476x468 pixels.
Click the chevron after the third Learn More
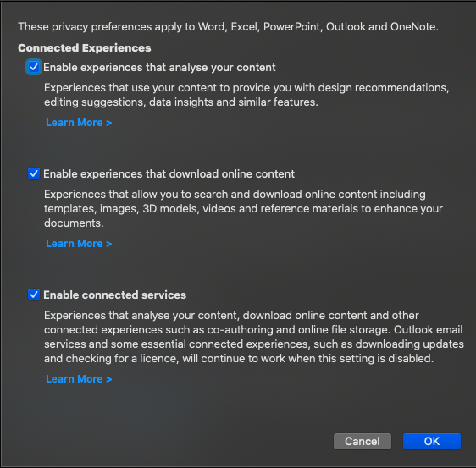109,379
